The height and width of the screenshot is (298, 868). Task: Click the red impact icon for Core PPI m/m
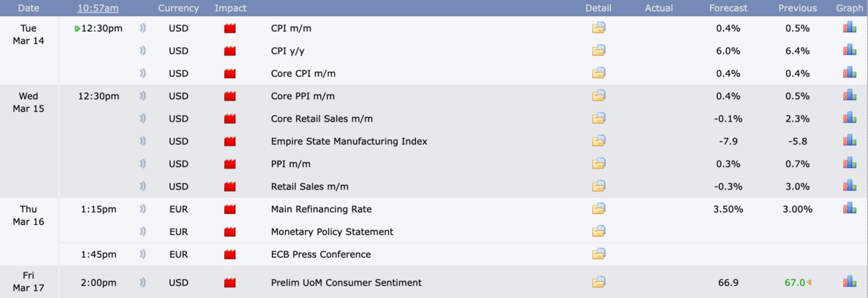(x=231, y=96)
